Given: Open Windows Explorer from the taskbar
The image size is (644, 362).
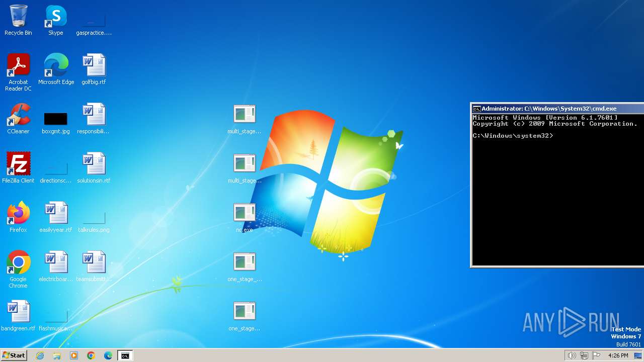Looking at the screenshot, I should [57, 355].
